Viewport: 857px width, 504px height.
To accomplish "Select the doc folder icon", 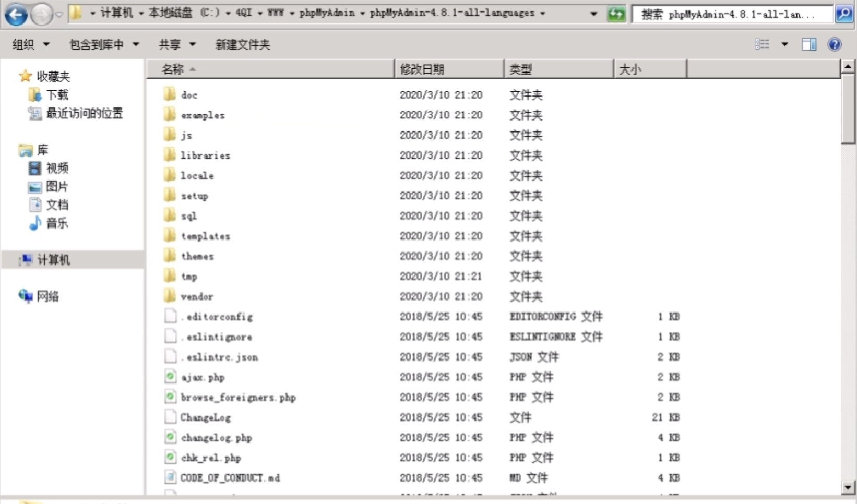I will [x=170, y=94].
